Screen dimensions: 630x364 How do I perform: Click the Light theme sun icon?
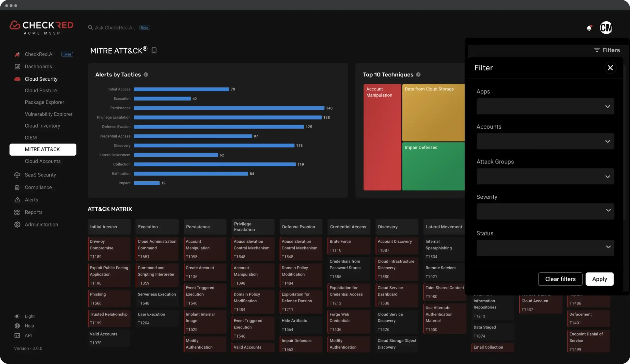click(x=17, y=316)
